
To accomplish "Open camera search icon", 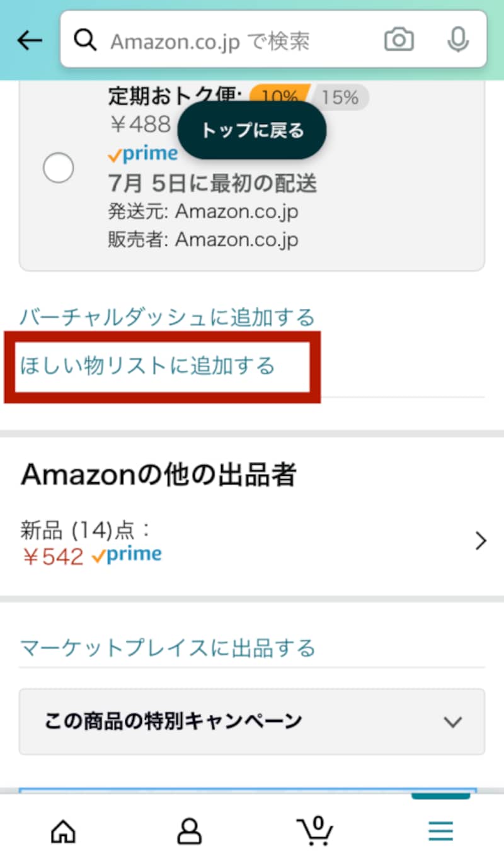I will 399,41.
